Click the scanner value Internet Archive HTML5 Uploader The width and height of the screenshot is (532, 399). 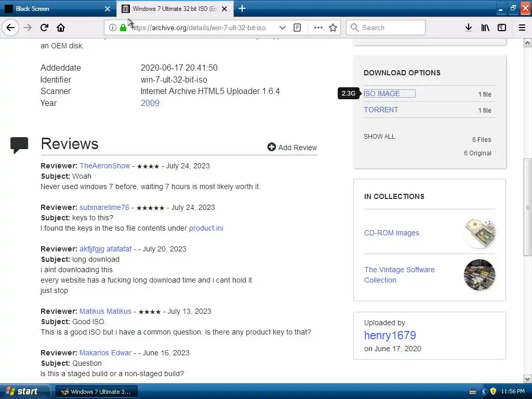(x=210, y=91)
